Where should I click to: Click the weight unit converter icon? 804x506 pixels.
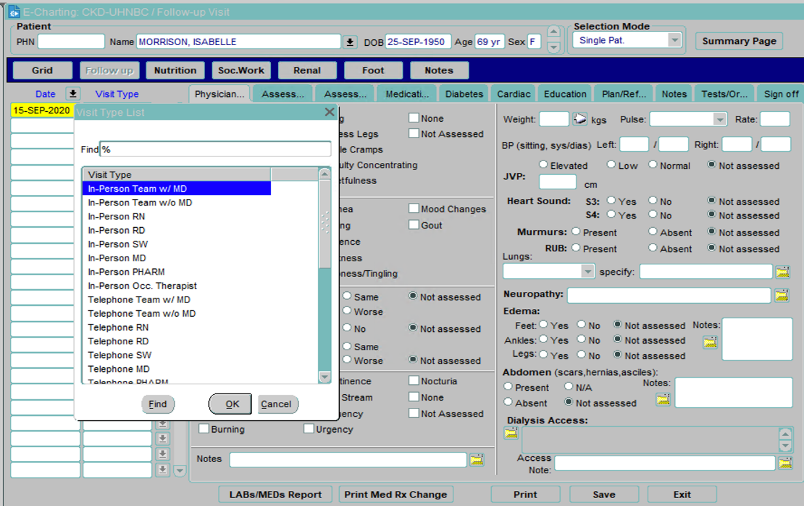[580, 120]
